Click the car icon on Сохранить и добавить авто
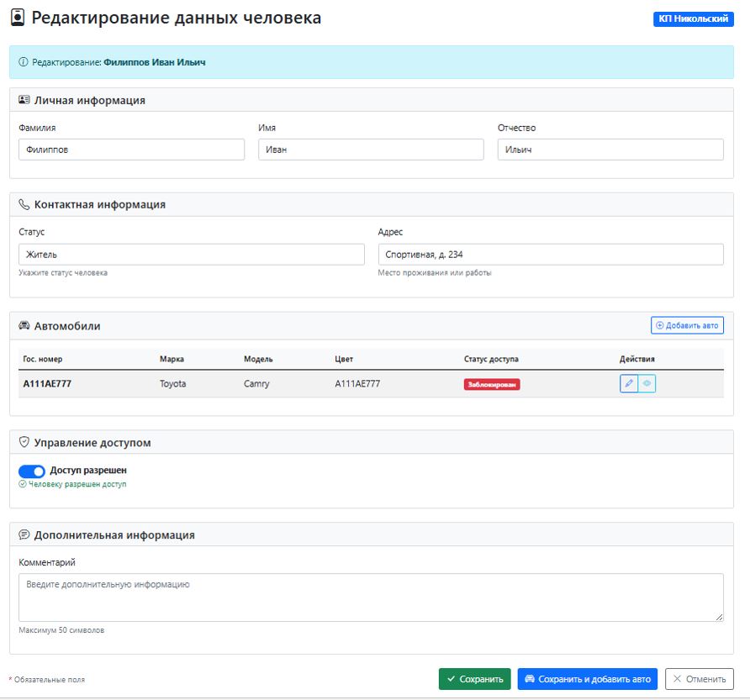The image size is (750, 700). pyautogui.click(x=531, y=679)
